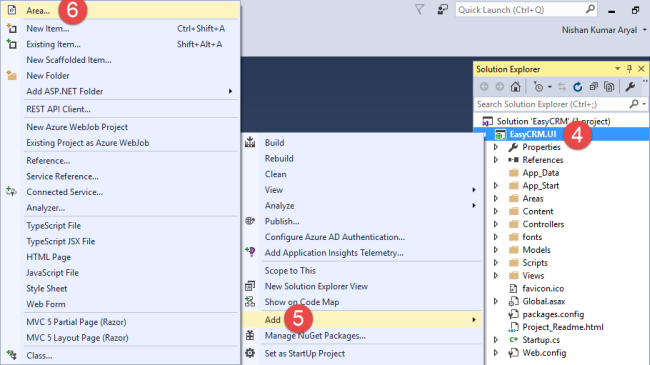Select the Scripts folder
The width and height of the screenshot is (650, 365).
pyautogui.click(x=535, y=263)
